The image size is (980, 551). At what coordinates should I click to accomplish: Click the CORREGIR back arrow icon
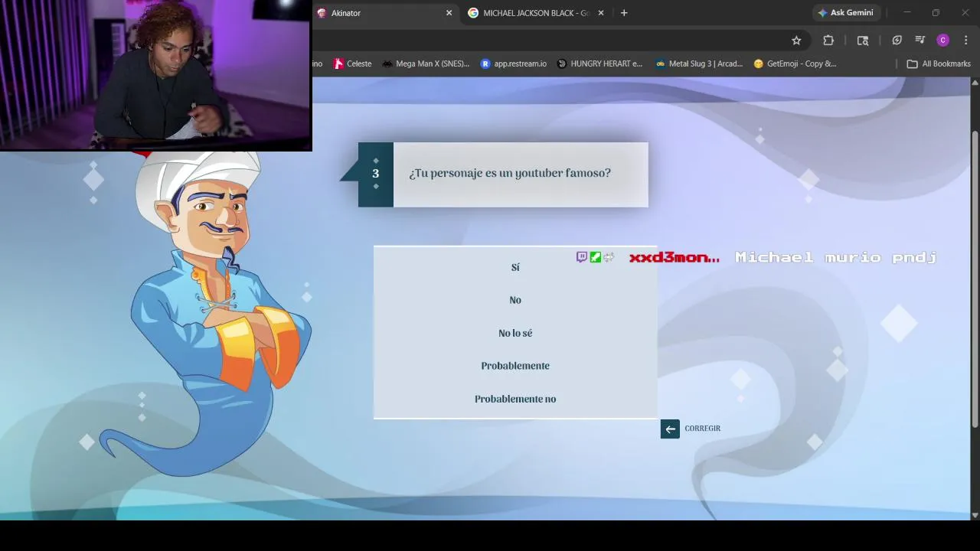pos(670,429)
